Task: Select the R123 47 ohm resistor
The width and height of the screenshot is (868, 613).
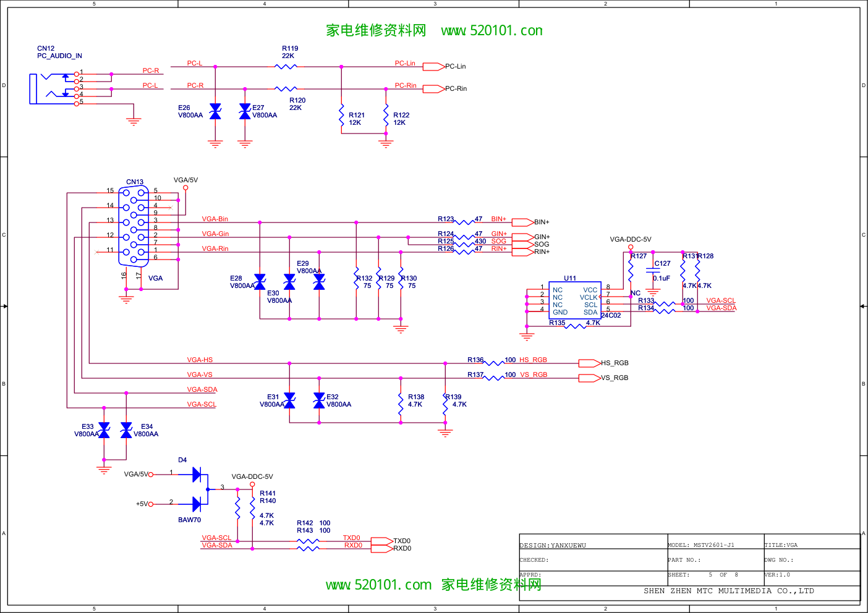Action: tap(464, 222)
